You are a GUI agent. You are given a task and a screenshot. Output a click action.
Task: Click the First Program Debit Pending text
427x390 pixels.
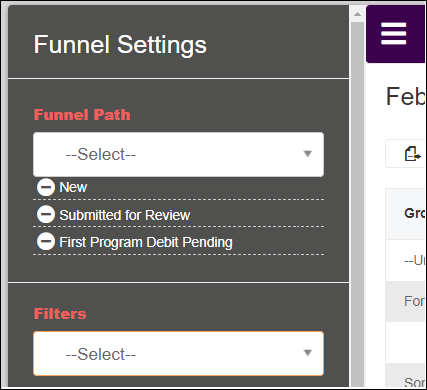(x=146, y=242)
